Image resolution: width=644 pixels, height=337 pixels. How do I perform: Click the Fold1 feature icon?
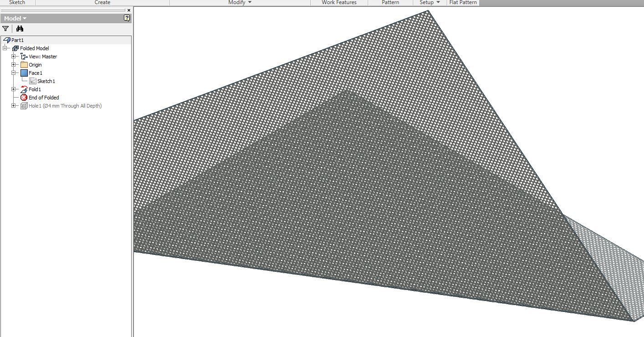tap(24, 89)
